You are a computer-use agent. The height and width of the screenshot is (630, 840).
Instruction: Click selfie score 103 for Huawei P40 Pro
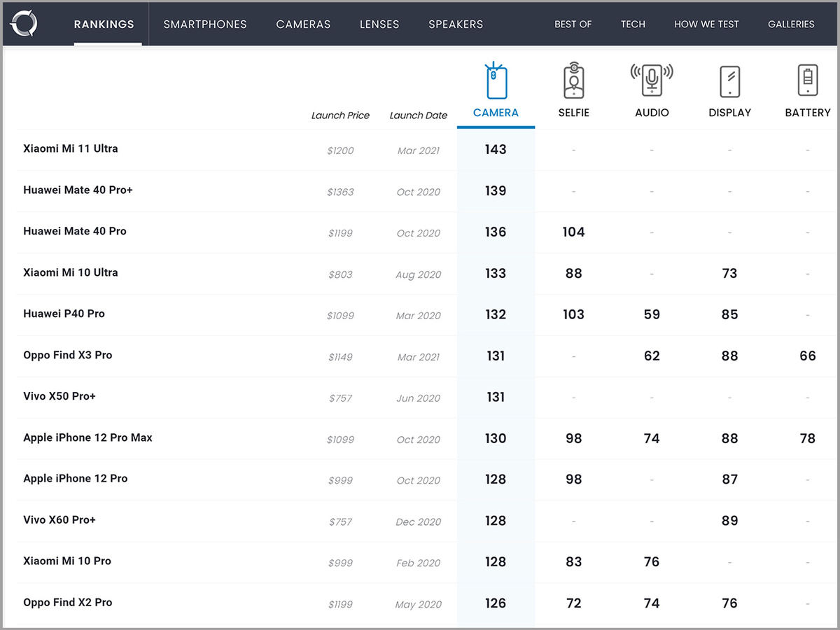coord(574,314)
